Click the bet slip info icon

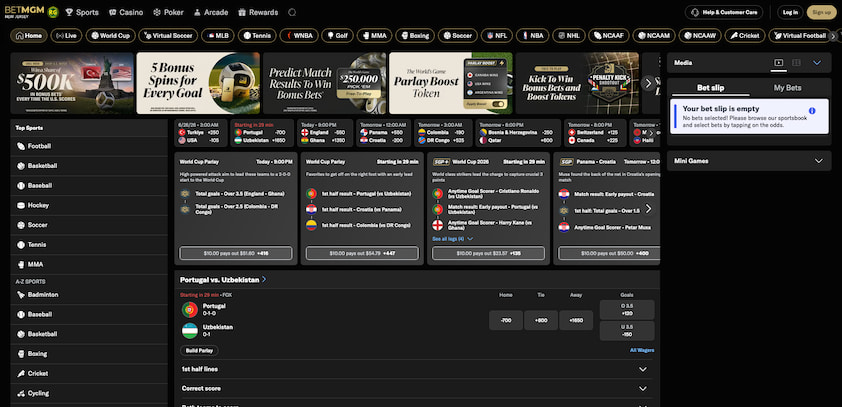tap(812, 111)
